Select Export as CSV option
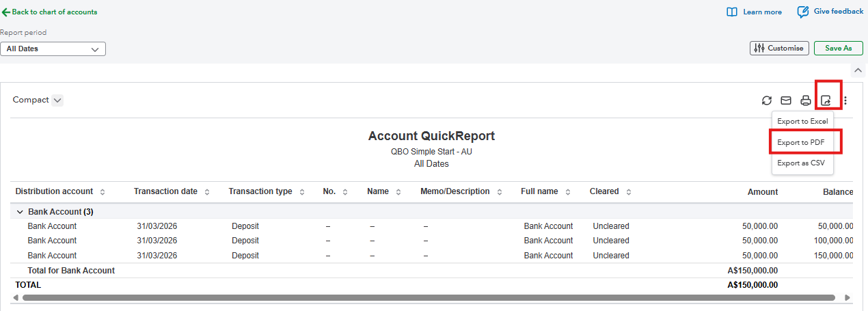This screenshot has height=311, width=868. [x=801, y=163]
